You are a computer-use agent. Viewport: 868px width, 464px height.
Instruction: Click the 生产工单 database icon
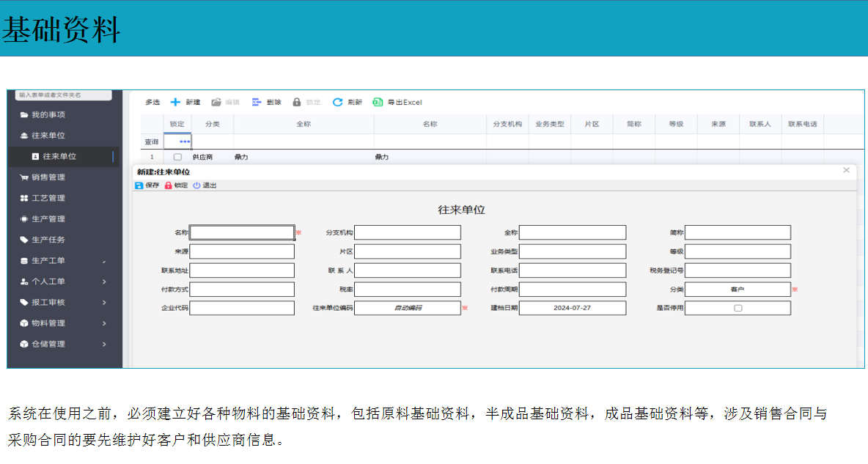(x=23, y=261)
